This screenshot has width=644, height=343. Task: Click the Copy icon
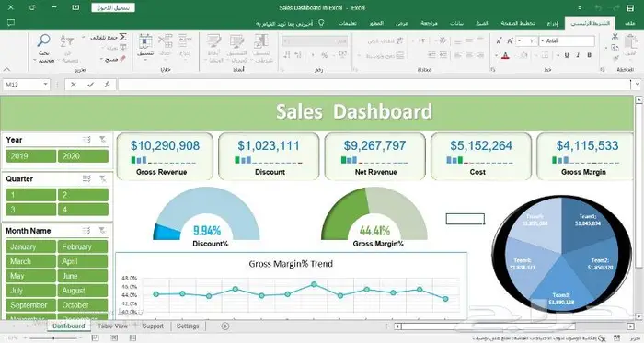pyautogui.click(x=615, y=48)
